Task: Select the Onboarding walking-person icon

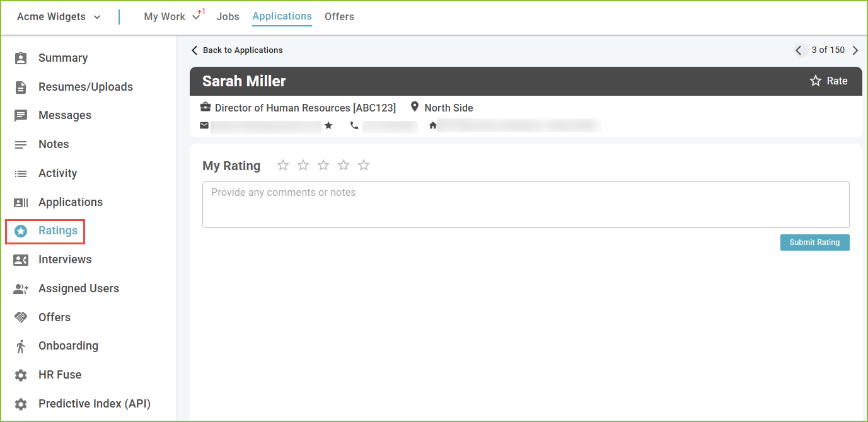Action: click(x=21, y=346)
